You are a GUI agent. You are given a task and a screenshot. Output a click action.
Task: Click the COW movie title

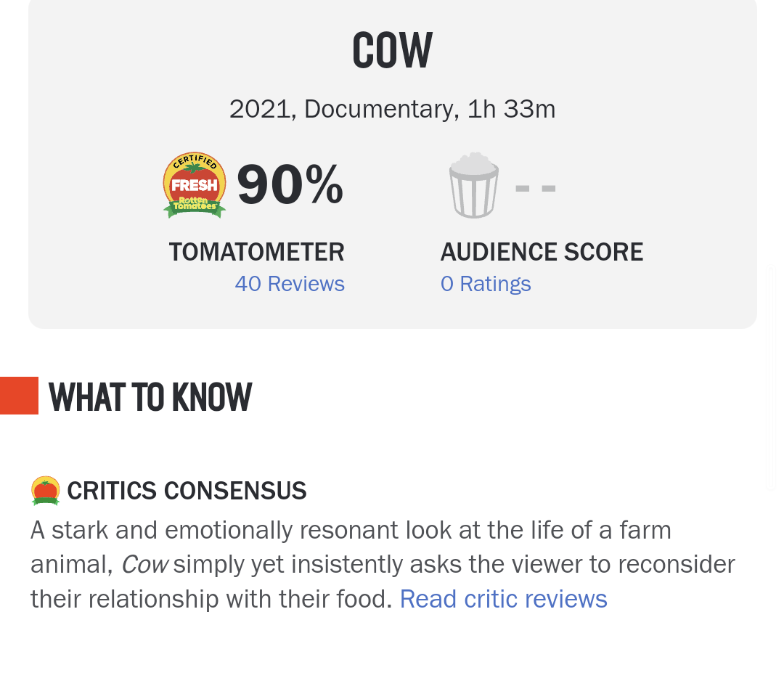[393, 50]
